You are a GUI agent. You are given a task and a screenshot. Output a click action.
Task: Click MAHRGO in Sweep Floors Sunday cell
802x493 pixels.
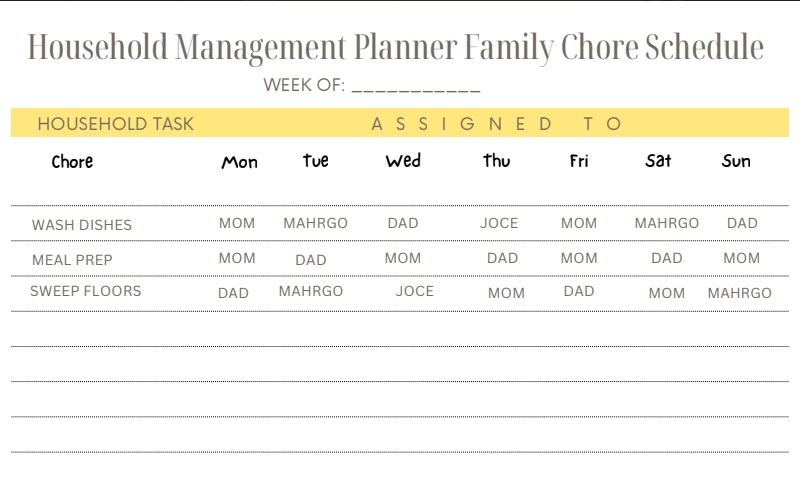[x=740, y=293]
